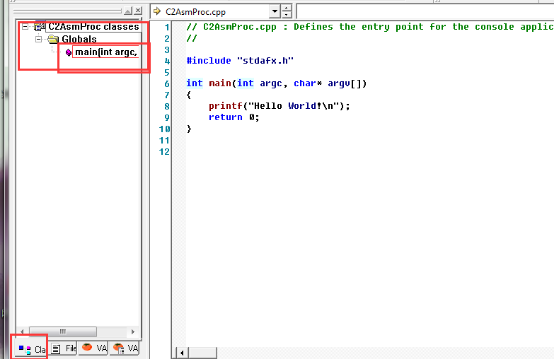
Task: Click the #include "stdafx.h" line
Action: point(240,61)
